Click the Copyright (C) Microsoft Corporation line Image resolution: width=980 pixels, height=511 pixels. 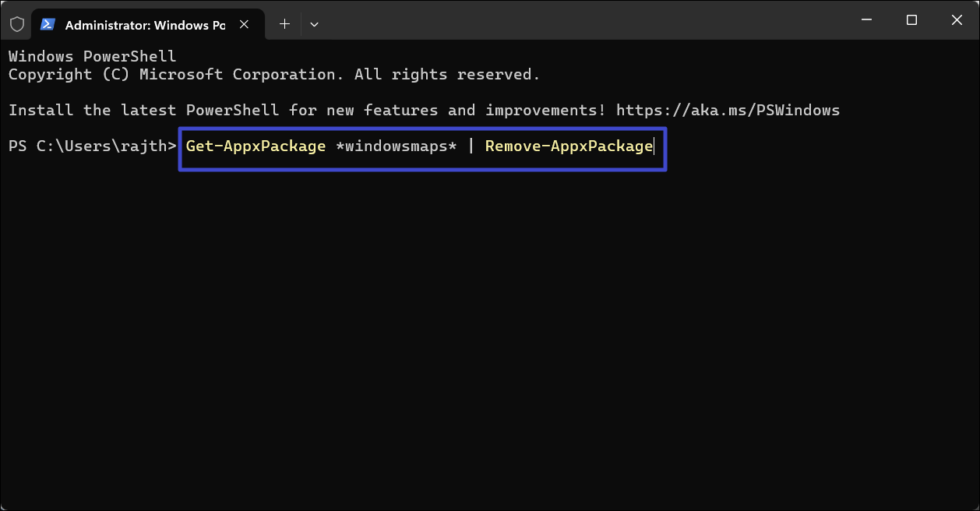[274, 75]
